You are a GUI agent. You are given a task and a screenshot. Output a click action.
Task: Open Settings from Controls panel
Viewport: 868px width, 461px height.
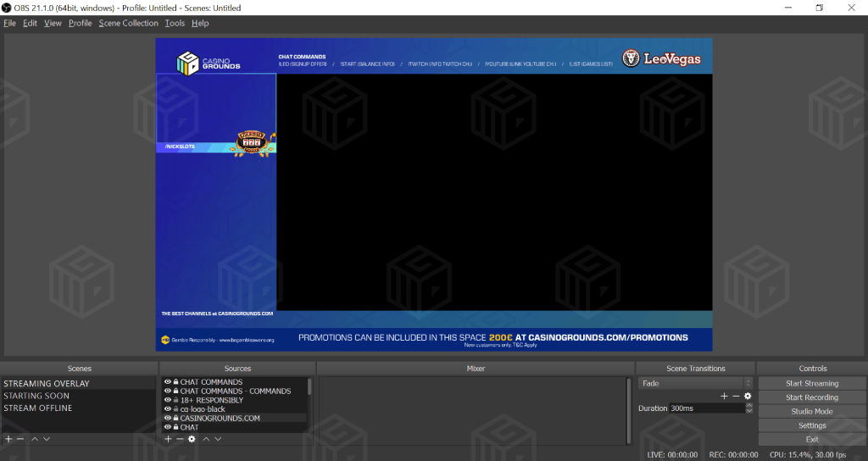(812, 425)
